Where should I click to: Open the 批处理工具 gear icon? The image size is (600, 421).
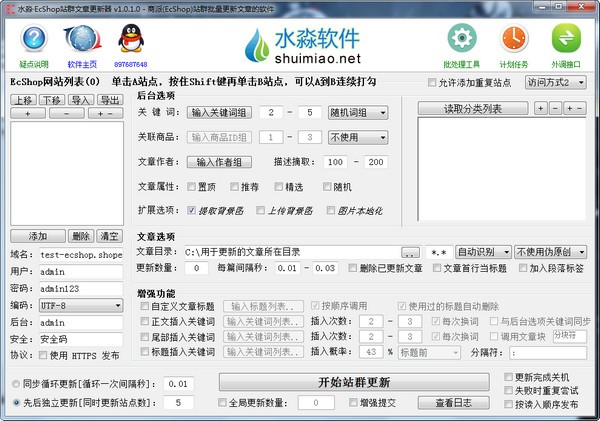point(462,38)
